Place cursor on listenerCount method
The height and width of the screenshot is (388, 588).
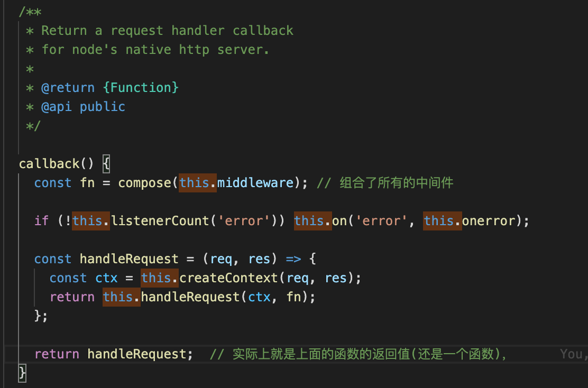(x=160, y=221)
